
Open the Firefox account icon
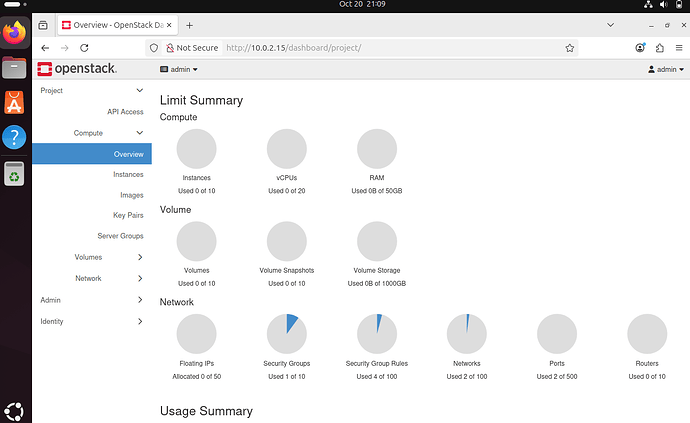[640, 48]
